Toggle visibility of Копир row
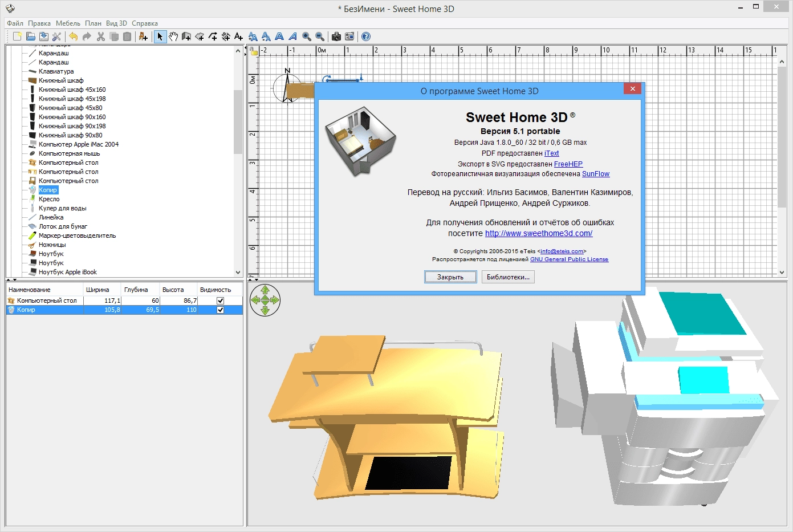 (x=220, y=310)
